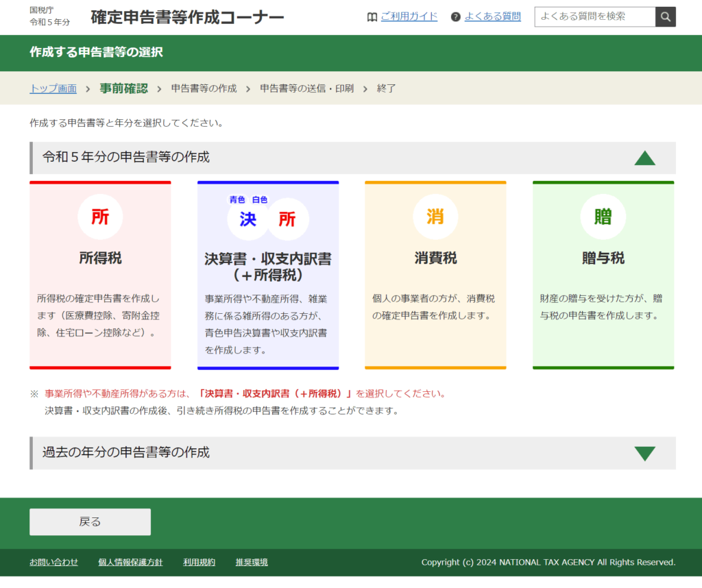Click the question mark icon beside よくある質問
702x588 pixels.
(x=456, y=17)
